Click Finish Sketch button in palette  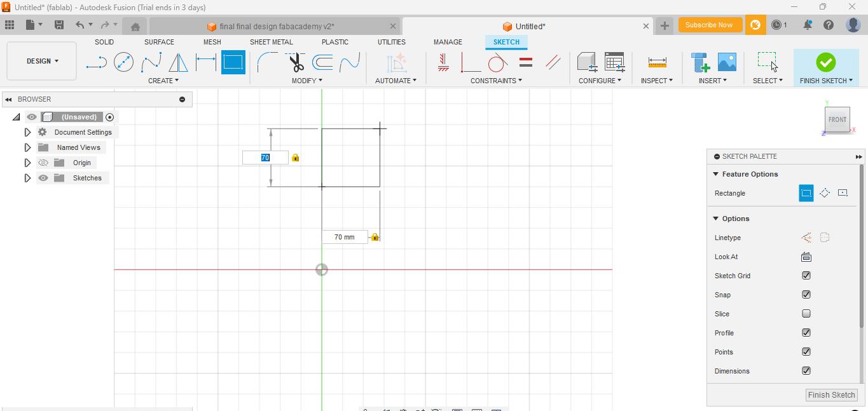(831, 394)
